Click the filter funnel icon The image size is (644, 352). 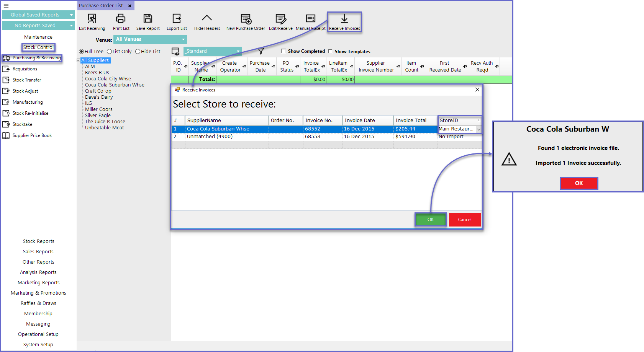pyautogui.click(x=261, y=51)
